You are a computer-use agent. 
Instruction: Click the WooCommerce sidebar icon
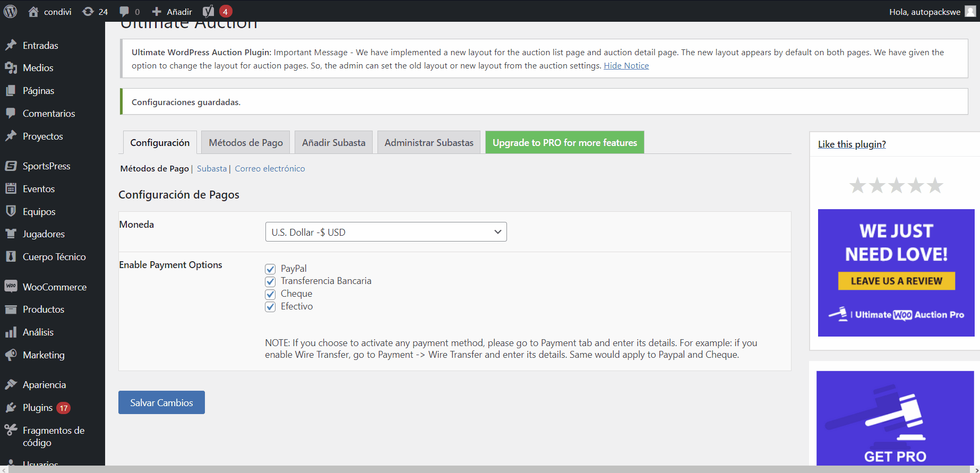11,287
